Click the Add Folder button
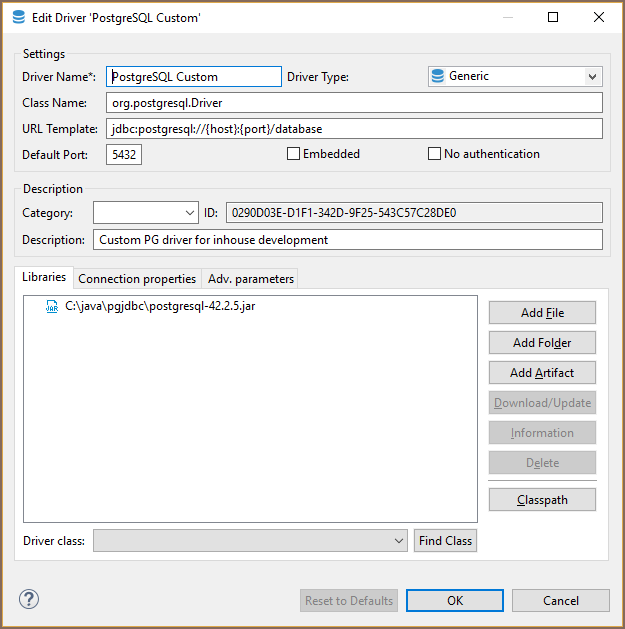Screen dimensions: 625x629 click(x=542, y=342)
